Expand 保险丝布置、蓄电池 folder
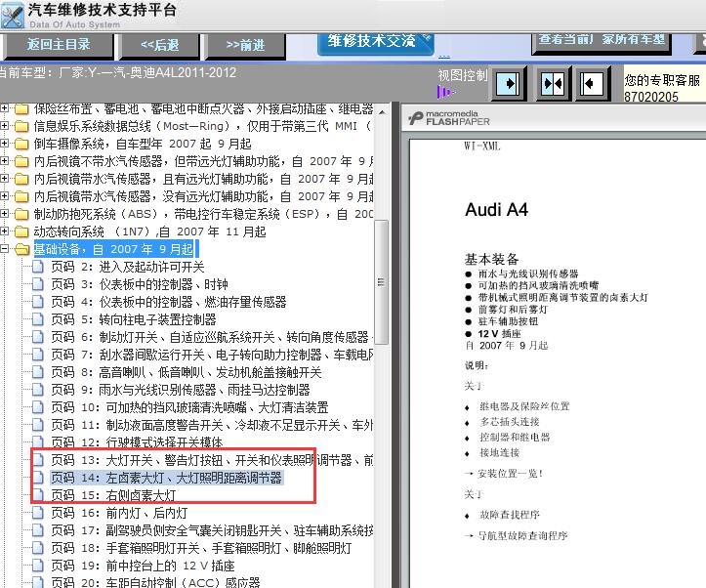Image resolution: width=706 pixels, height=588 pixels. pos(4,108)
